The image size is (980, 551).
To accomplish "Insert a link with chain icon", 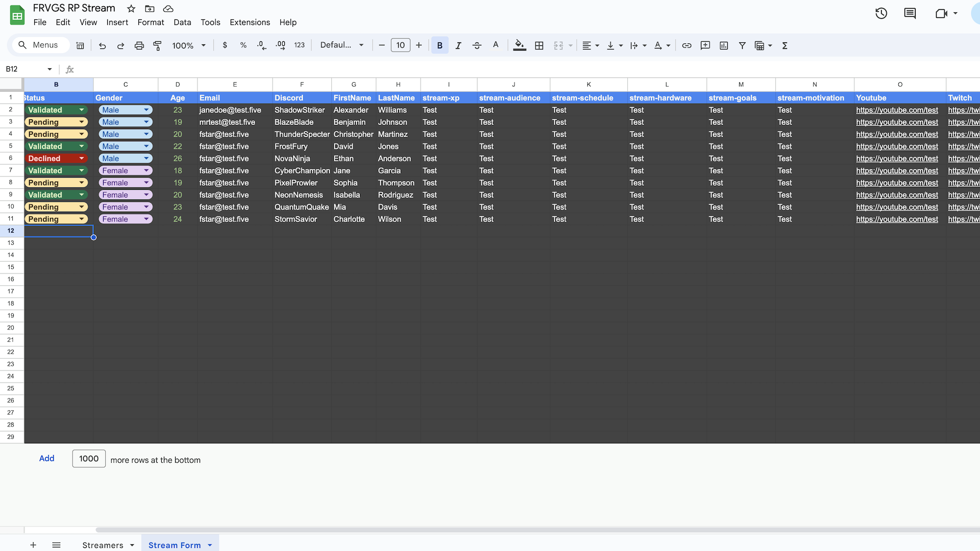I will pos(687,46).
